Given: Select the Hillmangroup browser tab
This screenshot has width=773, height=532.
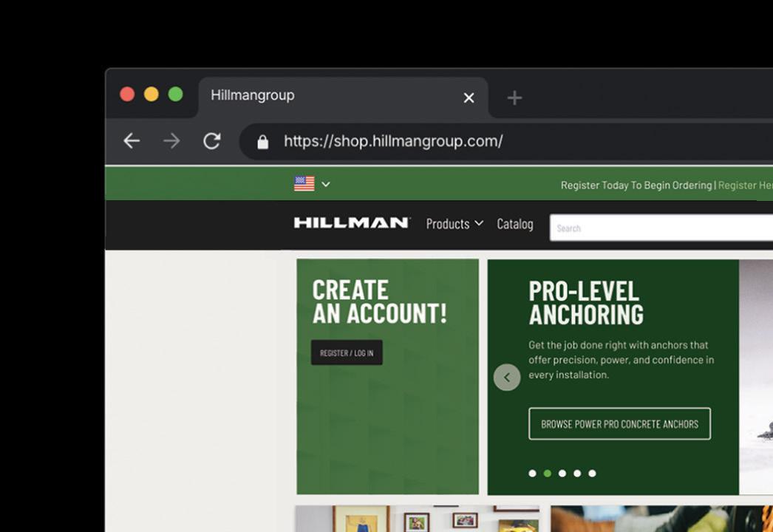Looking at the screenshot, I should click(x=343, y=97).
